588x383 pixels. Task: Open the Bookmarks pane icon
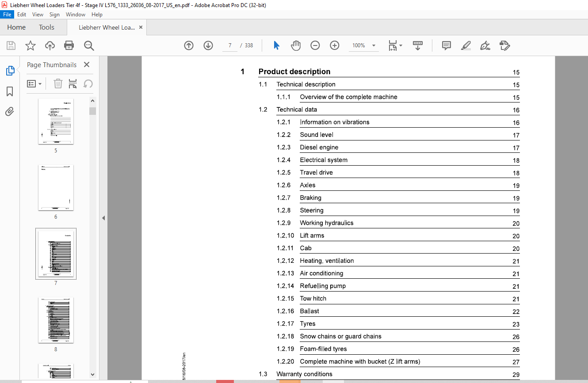coord(10,91)
